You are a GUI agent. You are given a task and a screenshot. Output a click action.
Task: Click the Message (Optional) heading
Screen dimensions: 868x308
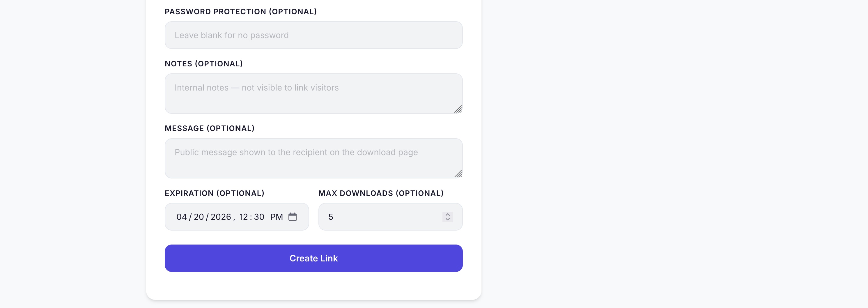click(x=210, y=128)
